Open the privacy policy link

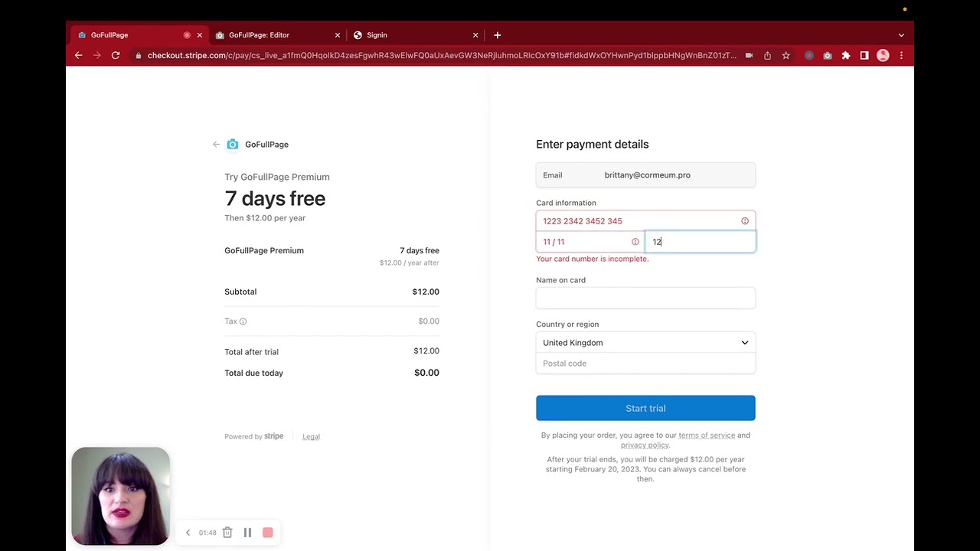pos(644,445)
